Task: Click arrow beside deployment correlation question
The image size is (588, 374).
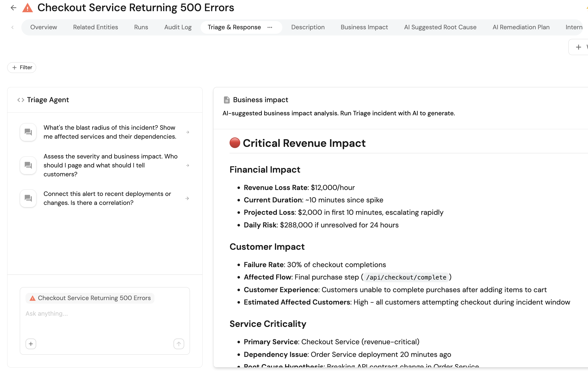Action: point(187,198)
